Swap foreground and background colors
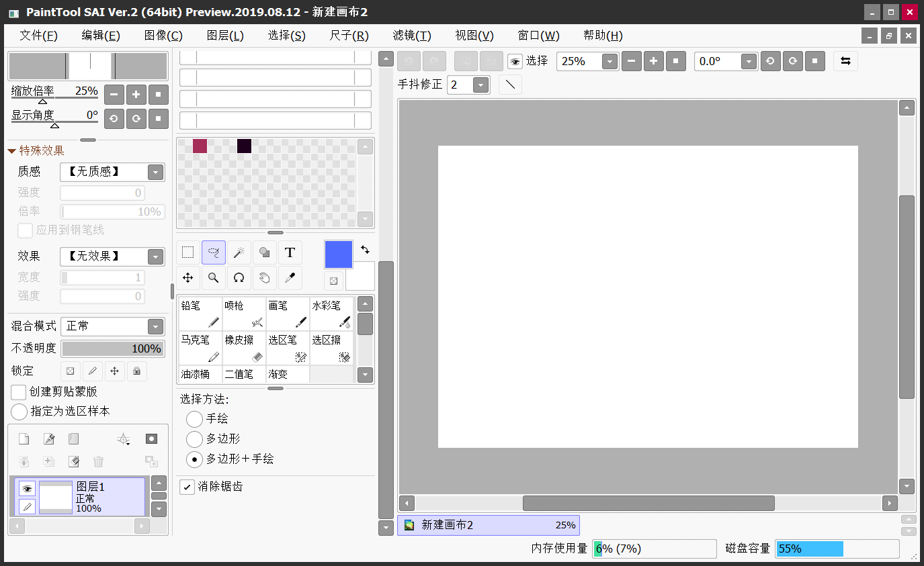 coord(365,249)
